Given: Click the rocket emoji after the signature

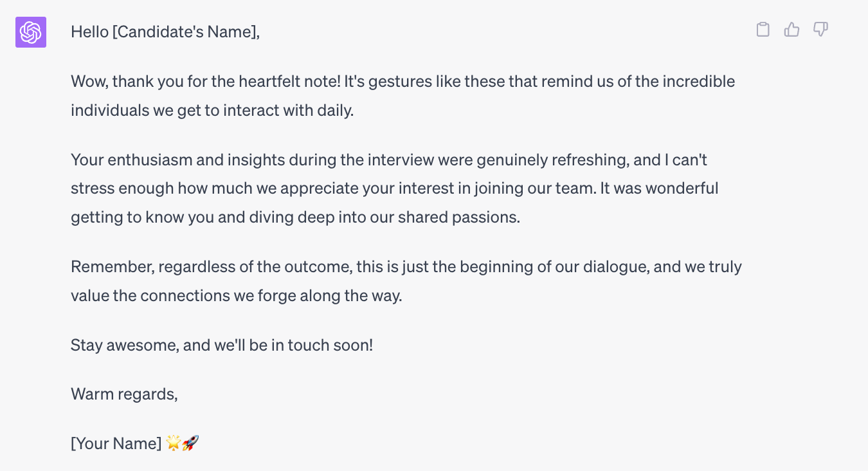Looking at the screenshot, I should pos(190,443).
